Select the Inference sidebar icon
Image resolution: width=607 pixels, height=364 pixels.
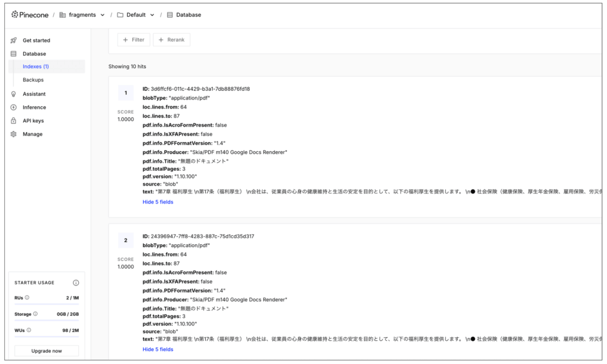point(13,107)
